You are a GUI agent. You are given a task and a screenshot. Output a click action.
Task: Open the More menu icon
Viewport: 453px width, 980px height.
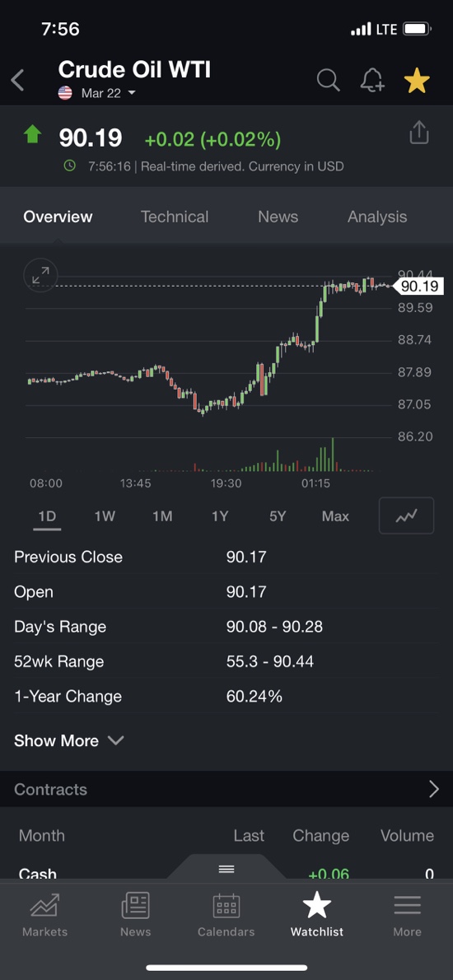(407, 914)
